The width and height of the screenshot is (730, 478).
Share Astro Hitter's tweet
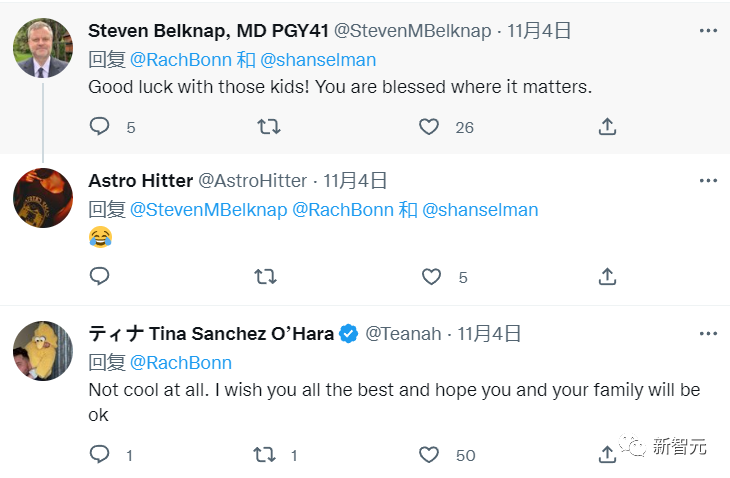[607, 276]
